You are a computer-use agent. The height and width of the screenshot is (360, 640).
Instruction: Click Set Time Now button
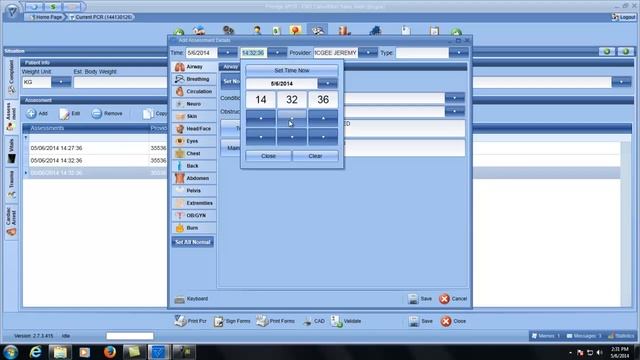pyautogui.click(x=291, y=70)
